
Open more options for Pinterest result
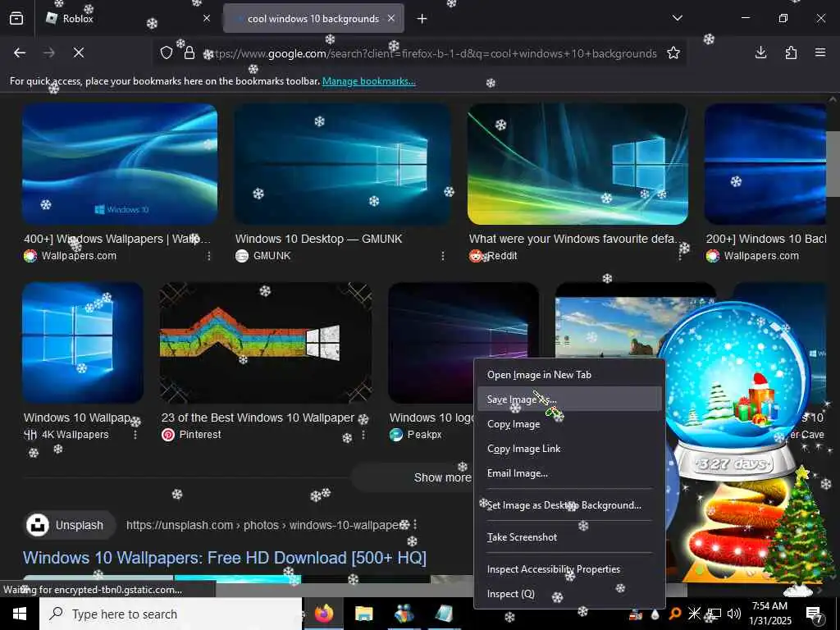(363, 435)
